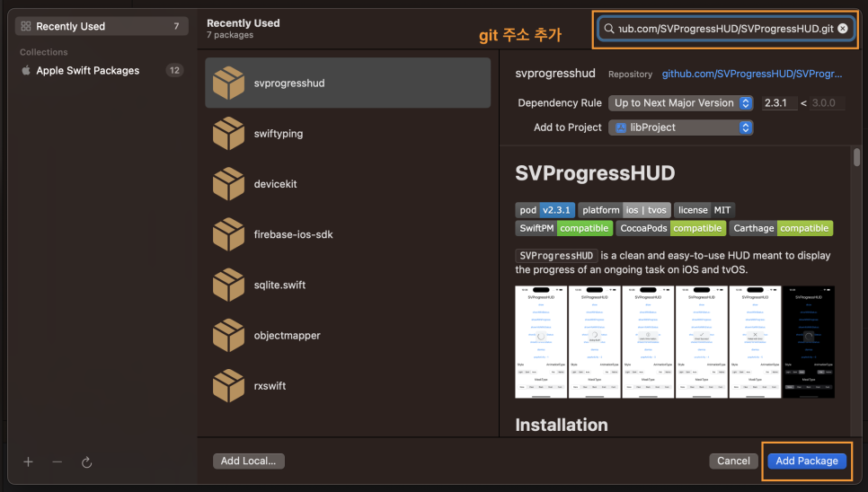Click the sqlite.swift package box icon
This screenshot has height=492, width=868.
[x=228, y=285]
